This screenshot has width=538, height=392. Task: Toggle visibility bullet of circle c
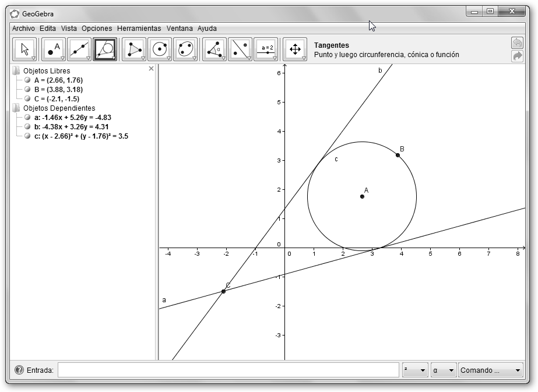pos(27,136)
